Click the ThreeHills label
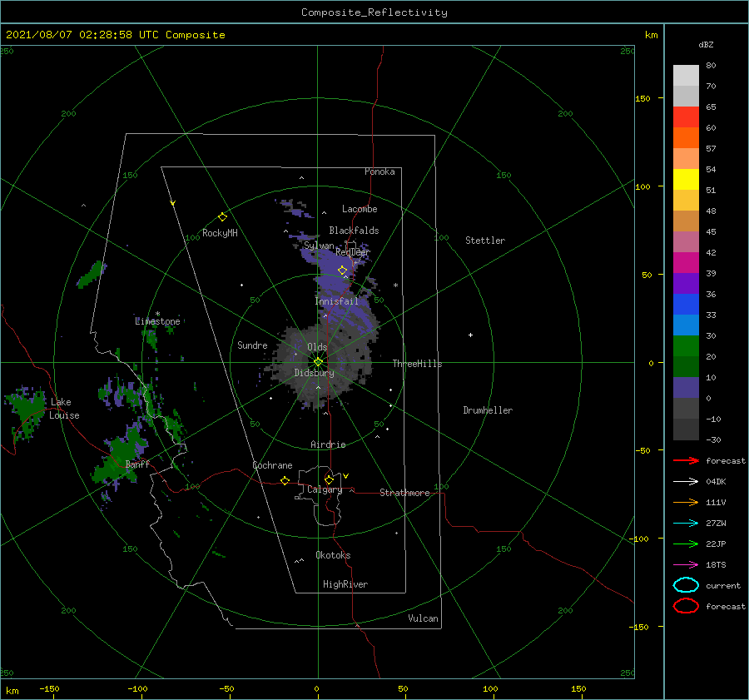Viewport: 749px width, 700px height. click(x=417, y=364)
